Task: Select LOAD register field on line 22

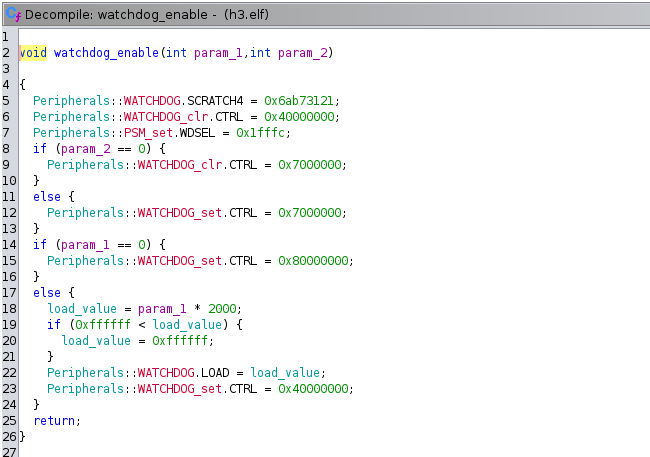Action: coord(215,373)
